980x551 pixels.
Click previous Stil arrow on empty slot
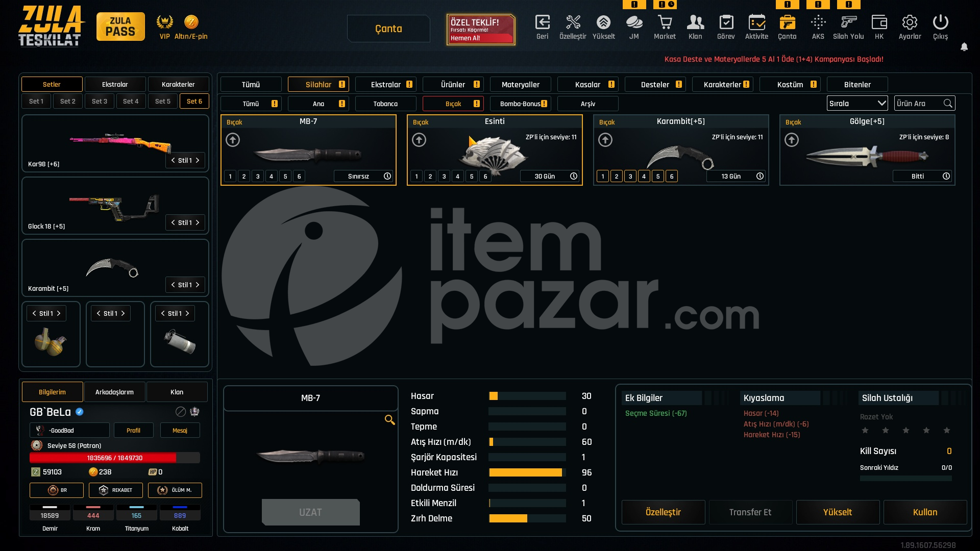pyautogui.click(x=99, y=313)
